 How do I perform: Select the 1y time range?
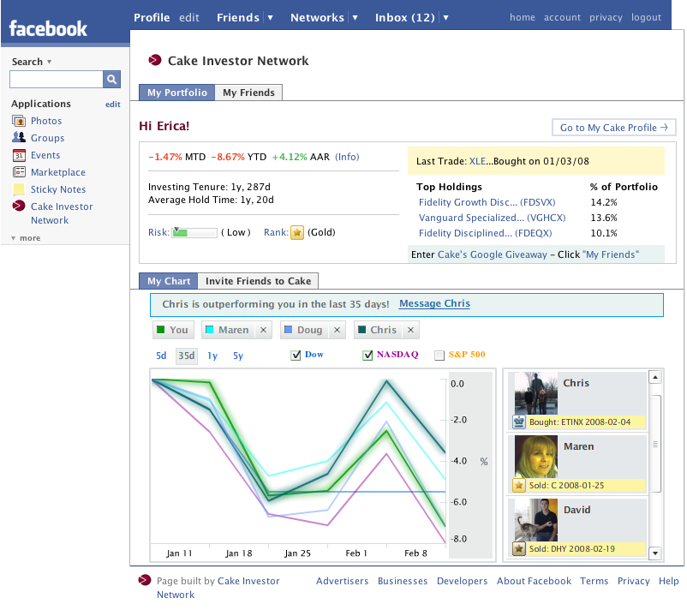click(212, 356)
